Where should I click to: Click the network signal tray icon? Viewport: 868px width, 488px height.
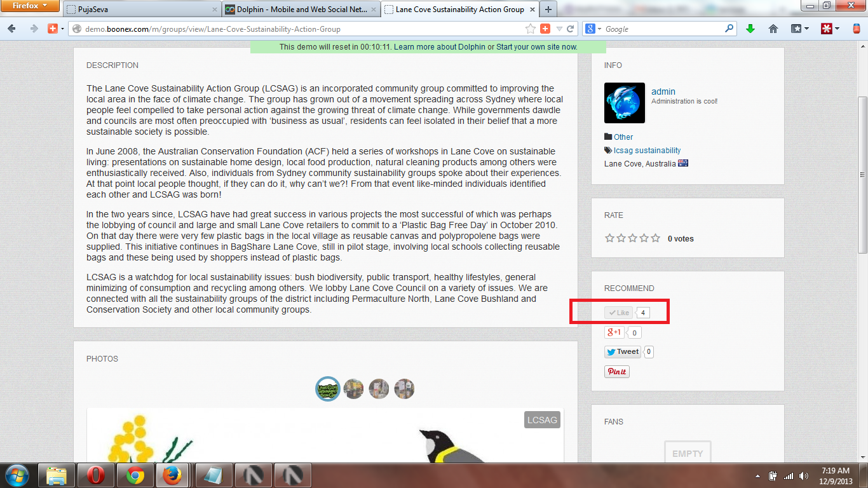click(789, 476)
